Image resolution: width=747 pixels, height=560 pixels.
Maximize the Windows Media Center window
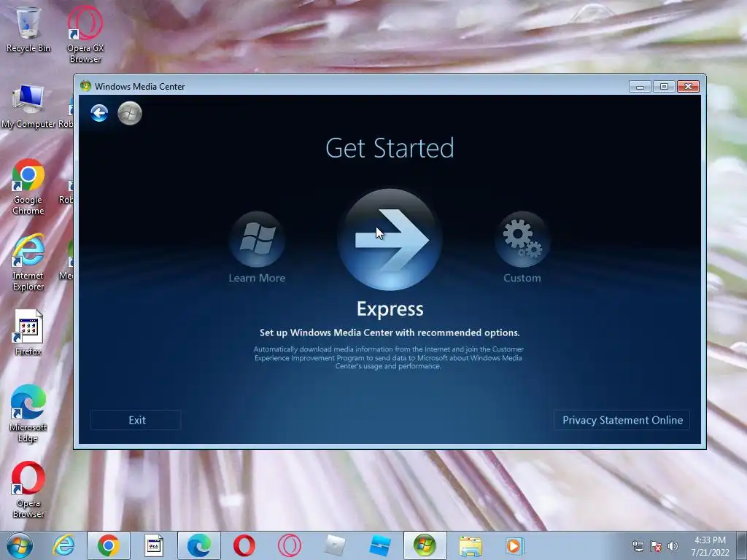click(x=664, y=86)
